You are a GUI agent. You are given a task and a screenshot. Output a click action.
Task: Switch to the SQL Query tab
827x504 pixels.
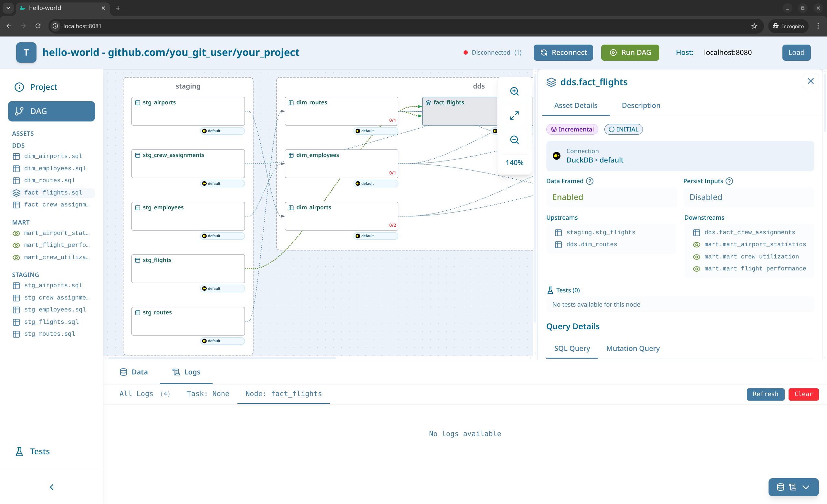tap(572, 348)
